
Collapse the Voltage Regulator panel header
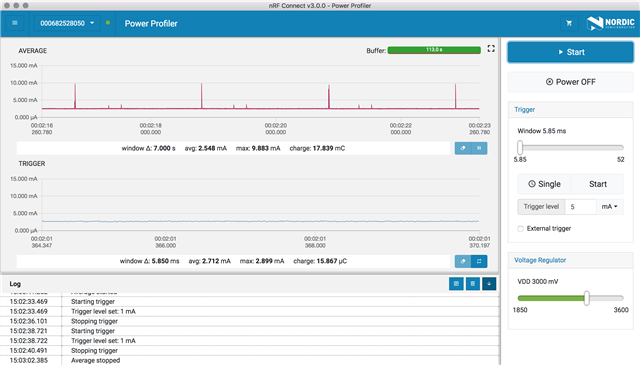click(x=571, y=260)
